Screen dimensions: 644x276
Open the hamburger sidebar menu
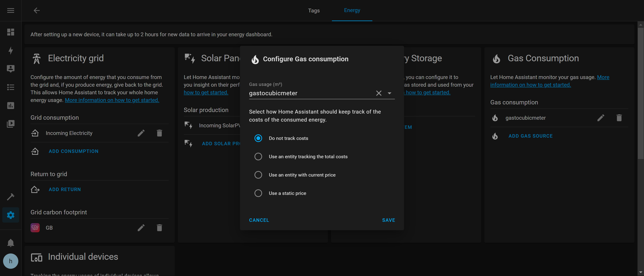point(10,10)
